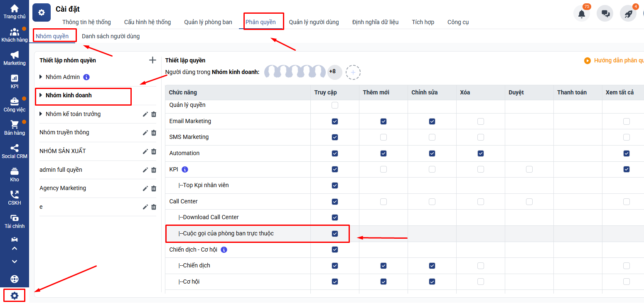Open the Công việc briefcase module

click(x=15, y=105)
